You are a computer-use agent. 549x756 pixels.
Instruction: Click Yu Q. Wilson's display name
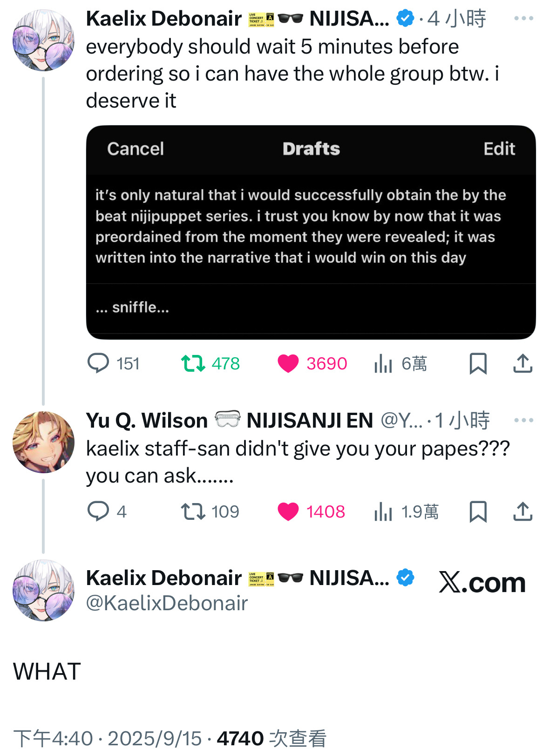(147, 421)
